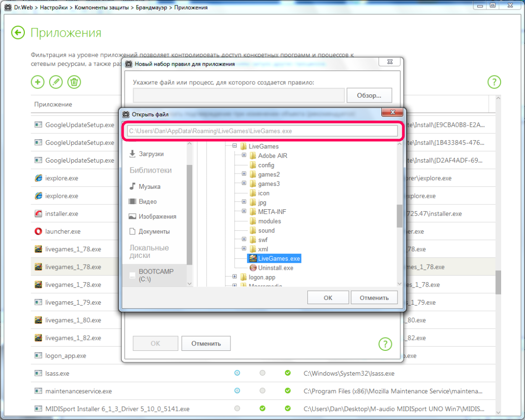Select lsass.exe entry

click(263, 373)
